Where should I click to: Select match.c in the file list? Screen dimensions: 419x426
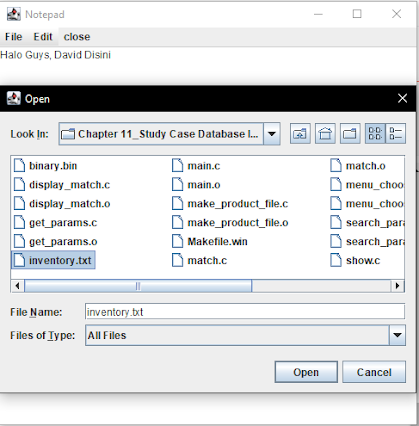coord(199,260)
